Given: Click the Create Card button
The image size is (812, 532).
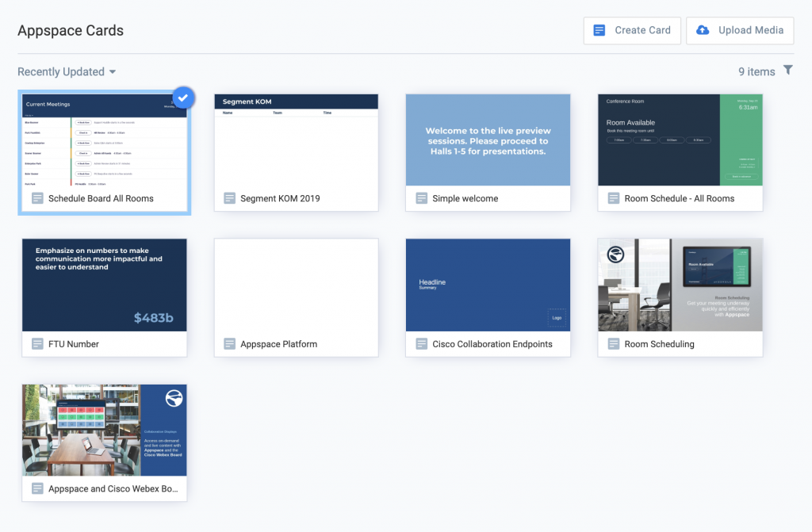Looking at the screenshot, I should (632, 31).
